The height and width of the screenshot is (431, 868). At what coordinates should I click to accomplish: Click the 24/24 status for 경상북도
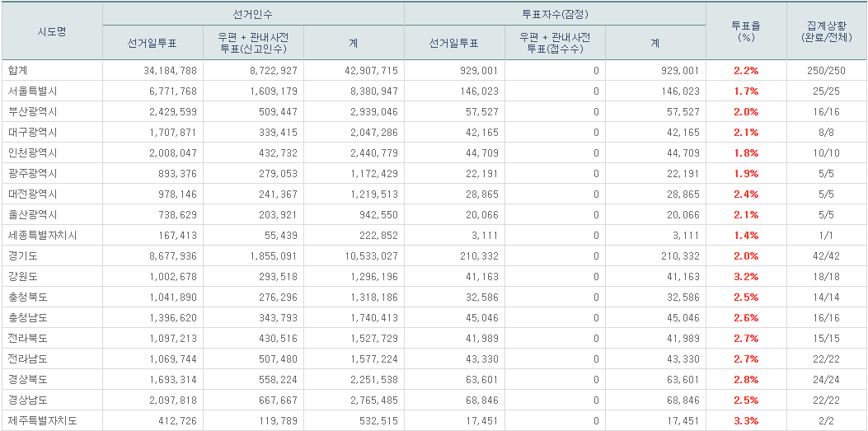coord(826,380)
